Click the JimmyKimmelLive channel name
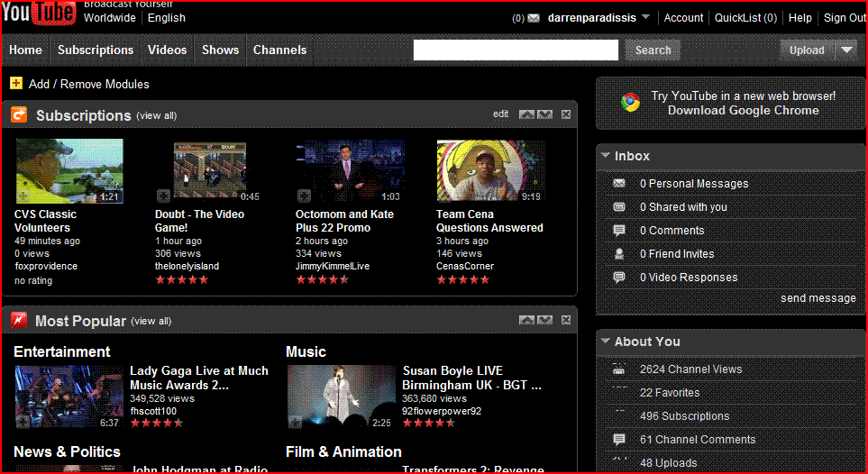Screen dimensions: 868x474 coord(332,266)
